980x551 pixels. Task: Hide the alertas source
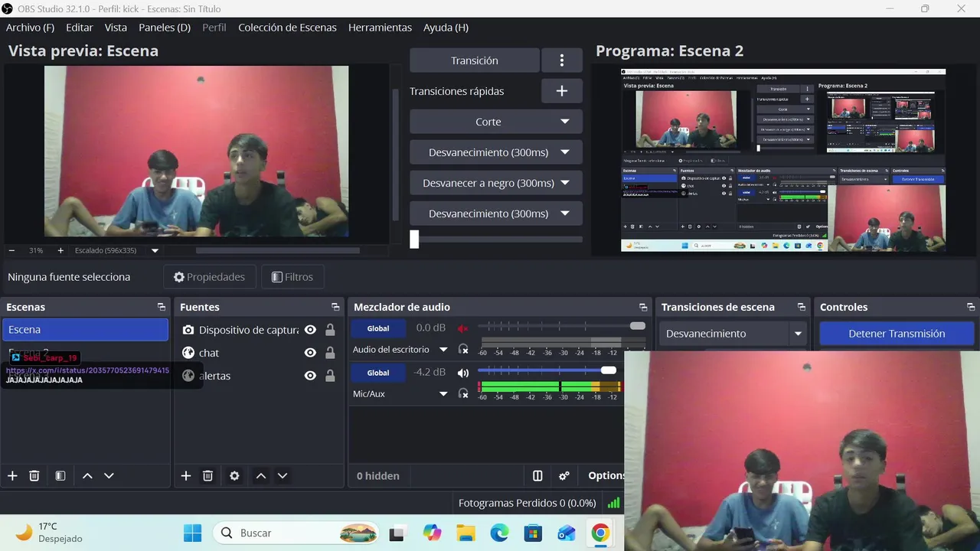tap(310, 376)
